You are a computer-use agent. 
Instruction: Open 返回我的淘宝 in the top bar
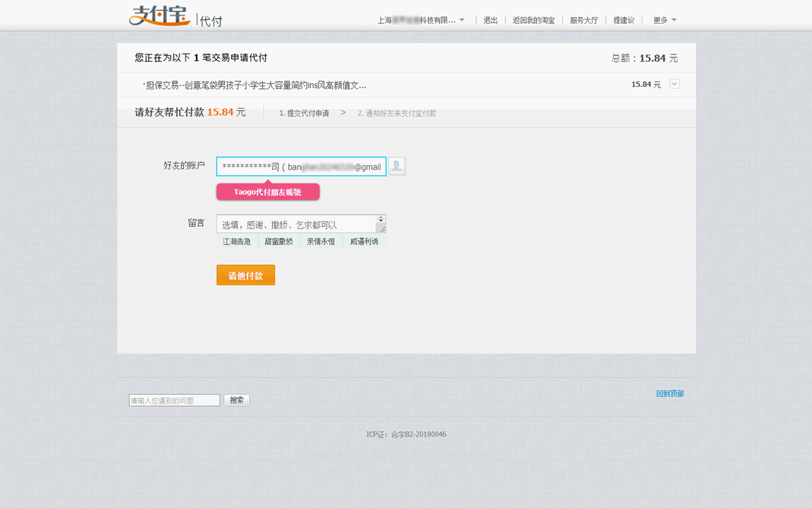point(533,20)
